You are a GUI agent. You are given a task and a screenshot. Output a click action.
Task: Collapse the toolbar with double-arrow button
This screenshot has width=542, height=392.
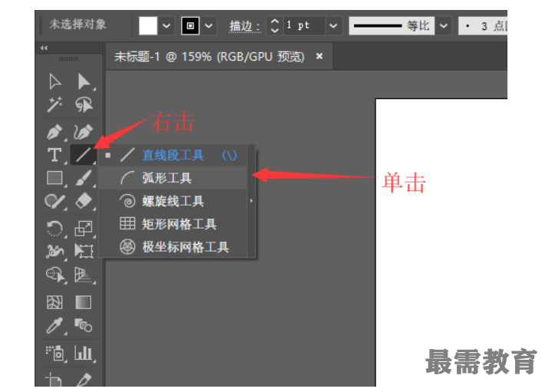point(44,48)
